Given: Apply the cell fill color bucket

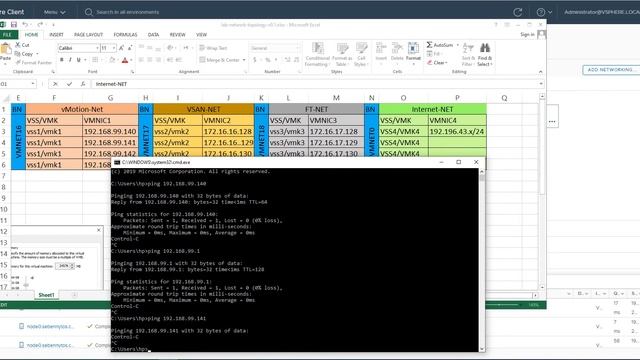Looking at the screenshot, I should point(112,60).
